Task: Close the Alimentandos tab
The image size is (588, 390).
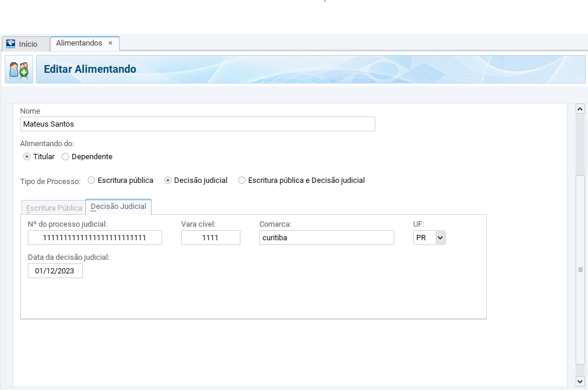Action: tap(110, 43)
